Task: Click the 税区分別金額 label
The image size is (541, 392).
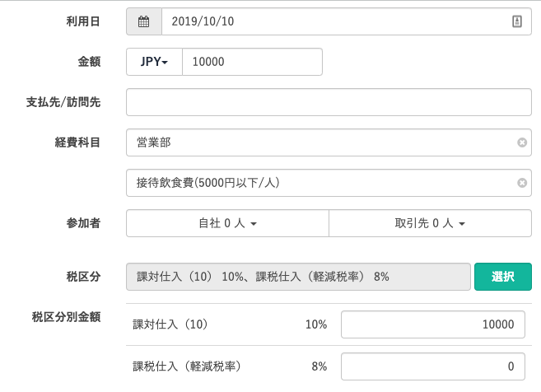Action: coord(66,316)
